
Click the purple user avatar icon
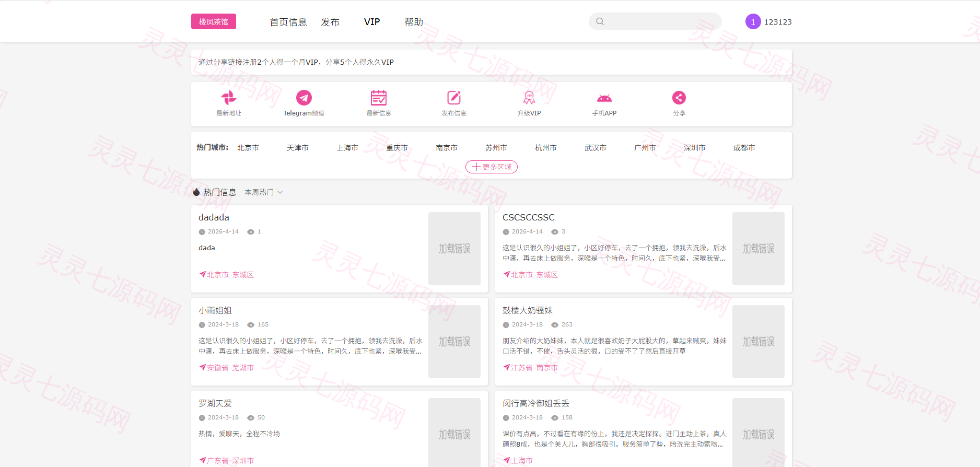coord(753,21)
